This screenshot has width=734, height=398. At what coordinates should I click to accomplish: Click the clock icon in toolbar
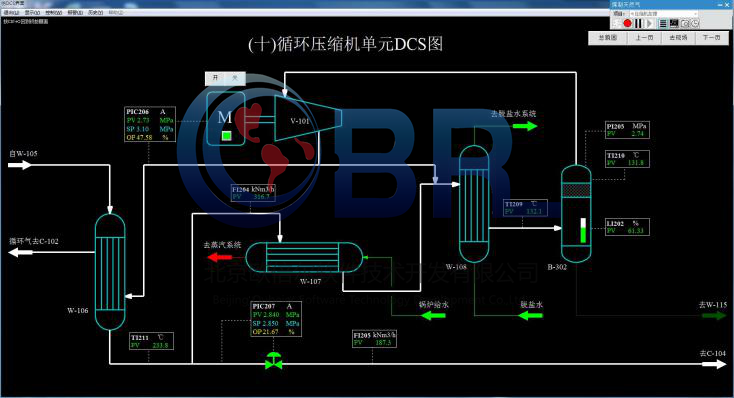[x=695, y=23]
